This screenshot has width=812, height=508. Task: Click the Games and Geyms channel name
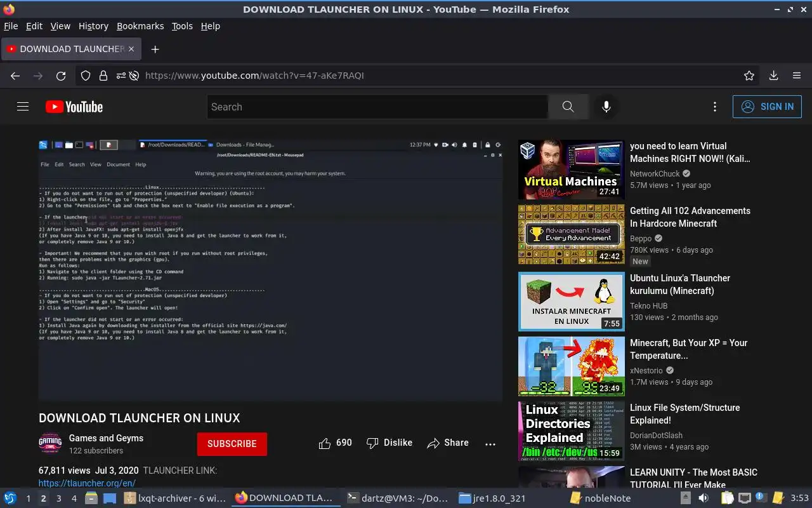pos(106,438)
